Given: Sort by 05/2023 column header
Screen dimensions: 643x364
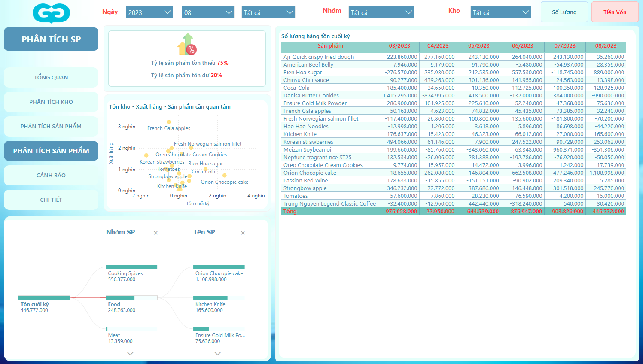Looking at the screenshot, I should click(478, 46).
